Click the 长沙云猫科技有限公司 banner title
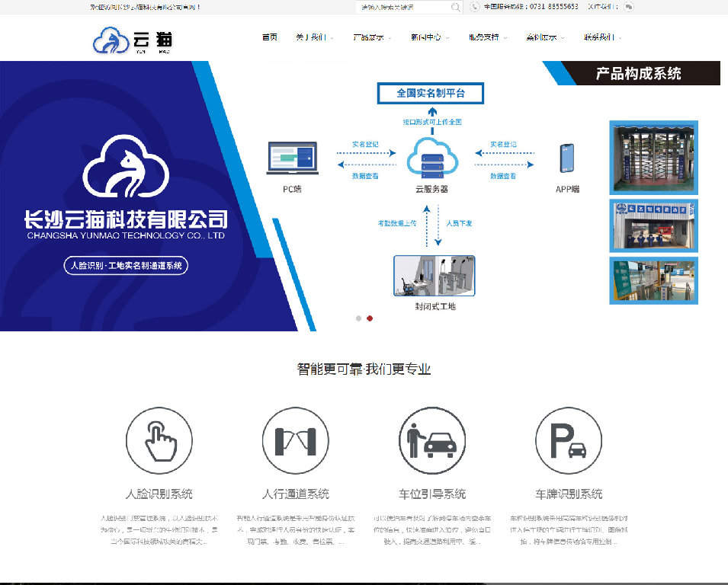The width and height of the screenshot is (728, 585). coord(126,219)
